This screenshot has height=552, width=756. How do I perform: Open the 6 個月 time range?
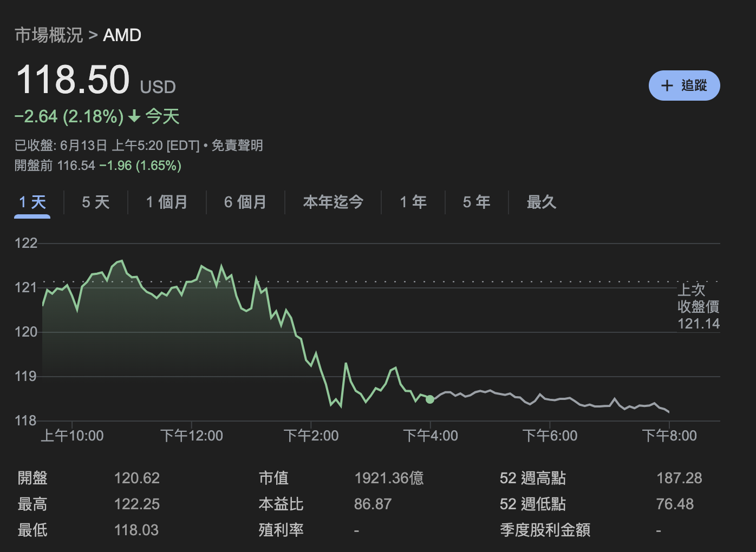(x=245, y=202)
